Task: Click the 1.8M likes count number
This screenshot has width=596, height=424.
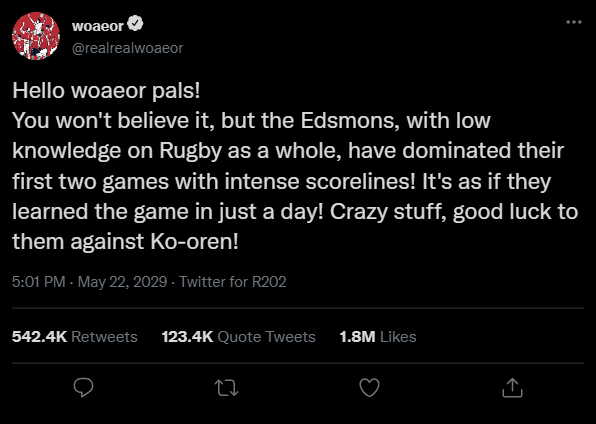Action: click(357, 337)
